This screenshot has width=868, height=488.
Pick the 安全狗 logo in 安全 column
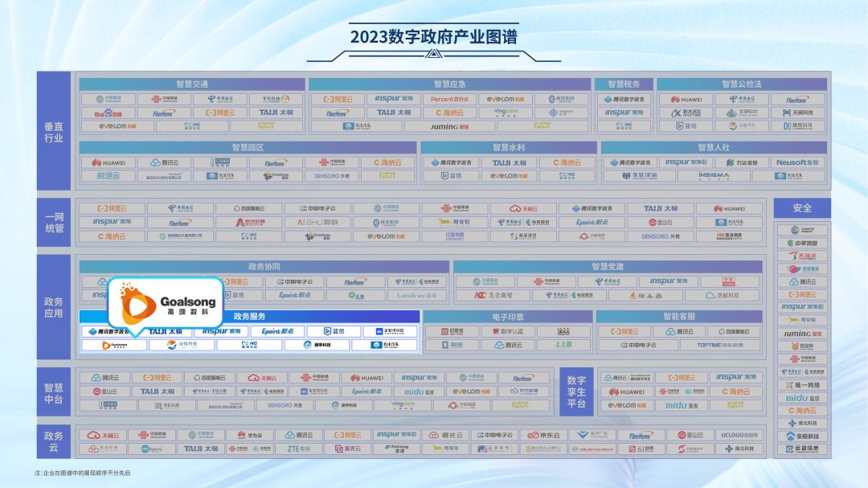click(x=801, y=347)
